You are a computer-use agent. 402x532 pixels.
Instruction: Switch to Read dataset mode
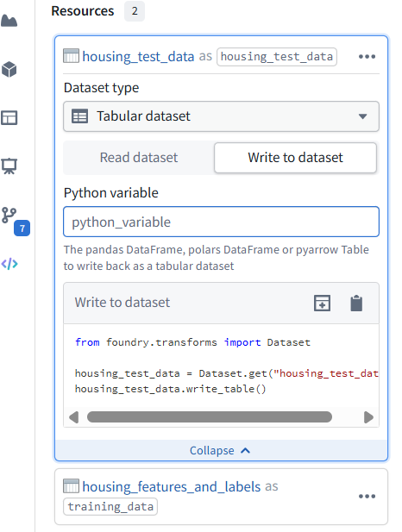point(139,158)
